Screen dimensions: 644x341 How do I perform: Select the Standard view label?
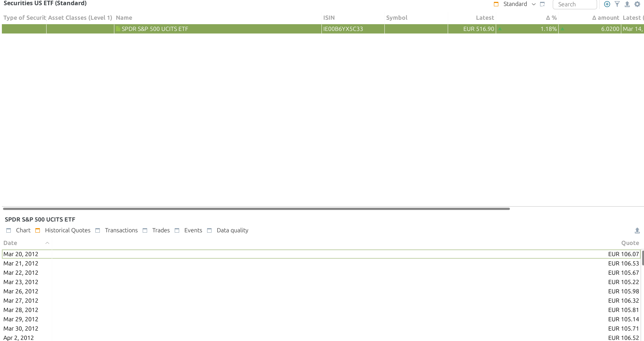point(515,4)
